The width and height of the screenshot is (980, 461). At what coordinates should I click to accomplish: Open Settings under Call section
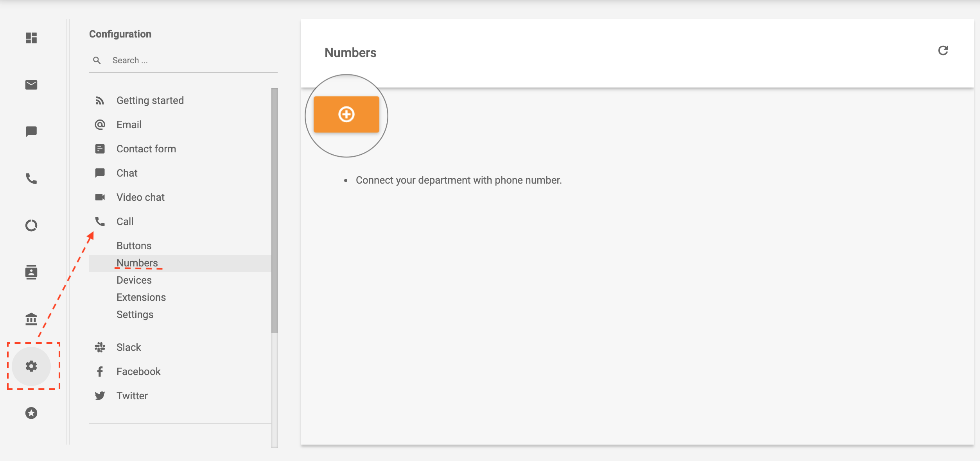[135, 314]
